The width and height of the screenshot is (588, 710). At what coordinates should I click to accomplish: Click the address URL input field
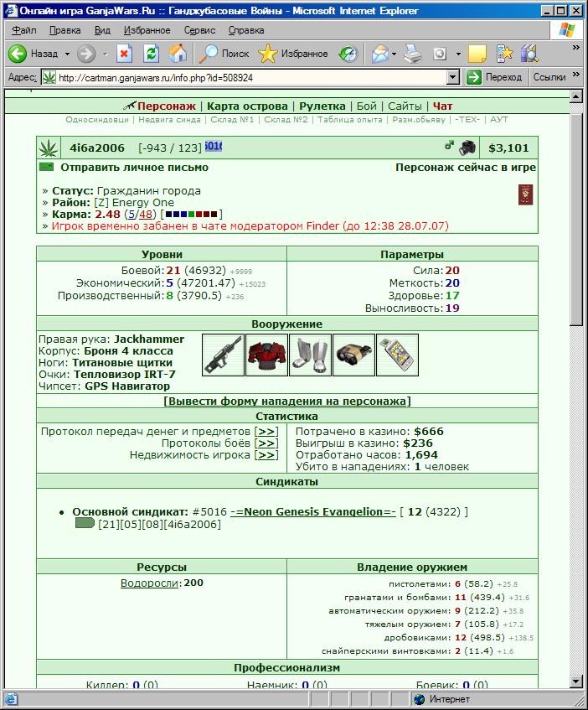pos(251,77)
